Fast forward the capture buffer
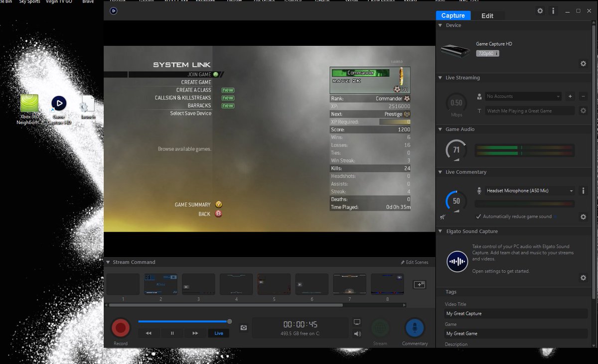598x364 pixels. [x=195, y=333]
